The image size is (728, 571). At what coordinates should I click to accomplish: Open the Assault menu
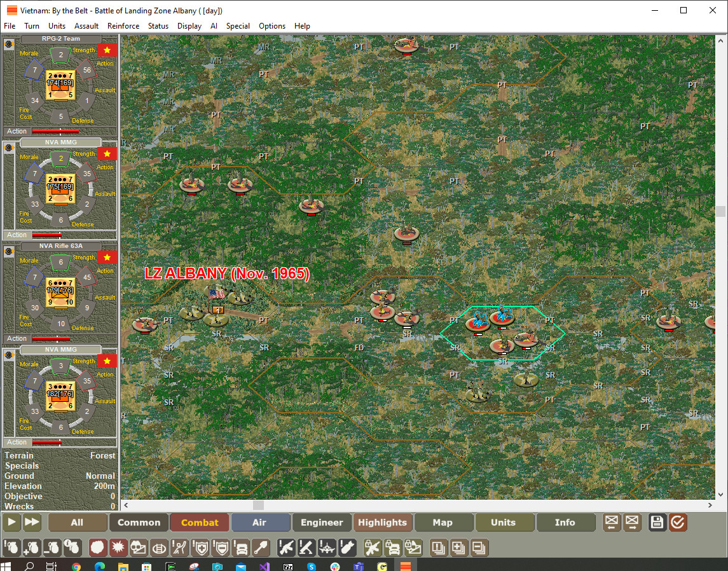click(x=86, y=26)
